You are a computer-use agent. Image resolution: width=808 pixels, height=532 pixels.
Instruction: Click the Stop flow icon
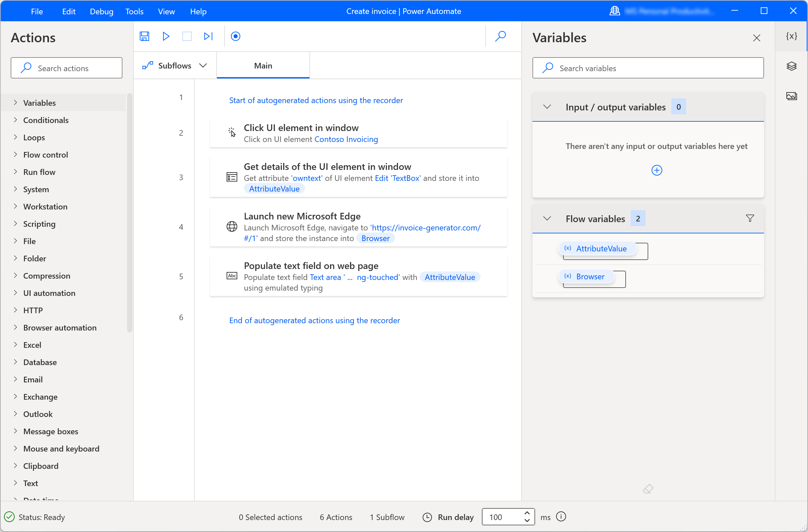click(187, 36)
